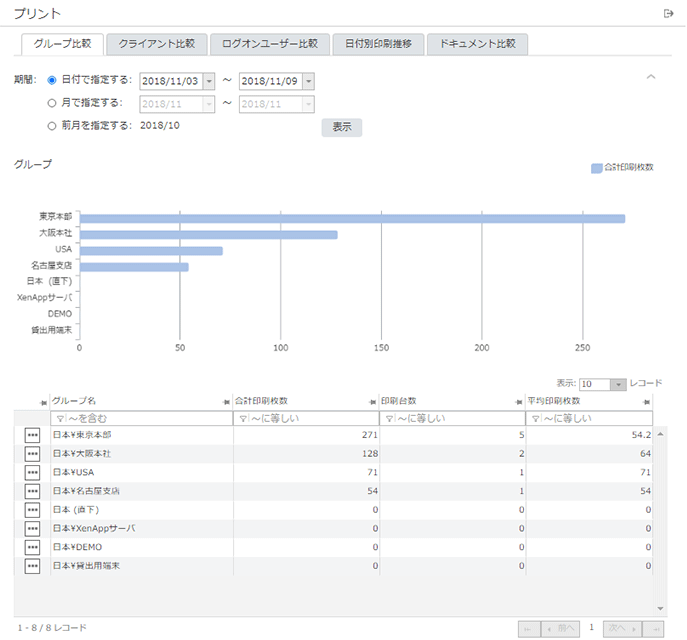Screen dimensions: 687x640
Task: Click the グループ名 filter text field
Action: [145, 418]
